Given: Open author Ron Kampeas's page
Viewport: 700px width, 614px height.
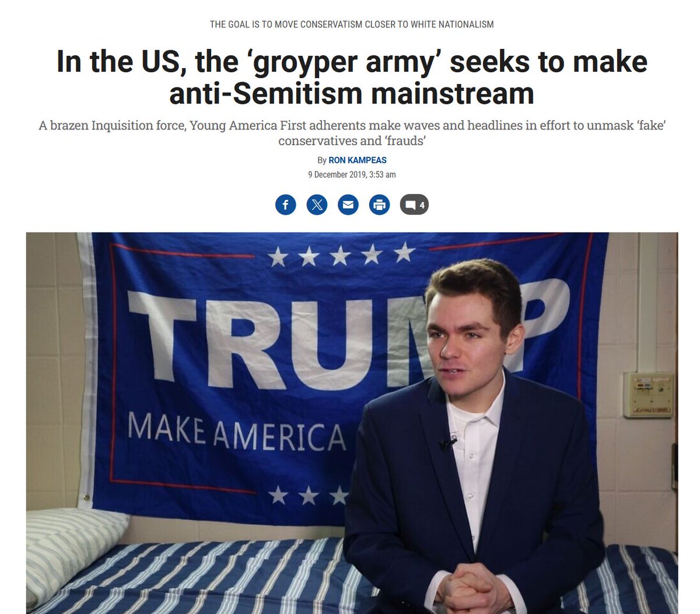Looking at the screenshot, I should click(358, 160).
